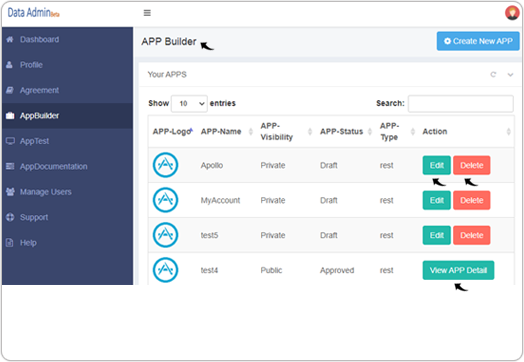The image size is (524, 362).
Task: Sort by APP-Name column
Action: (227, 131)
